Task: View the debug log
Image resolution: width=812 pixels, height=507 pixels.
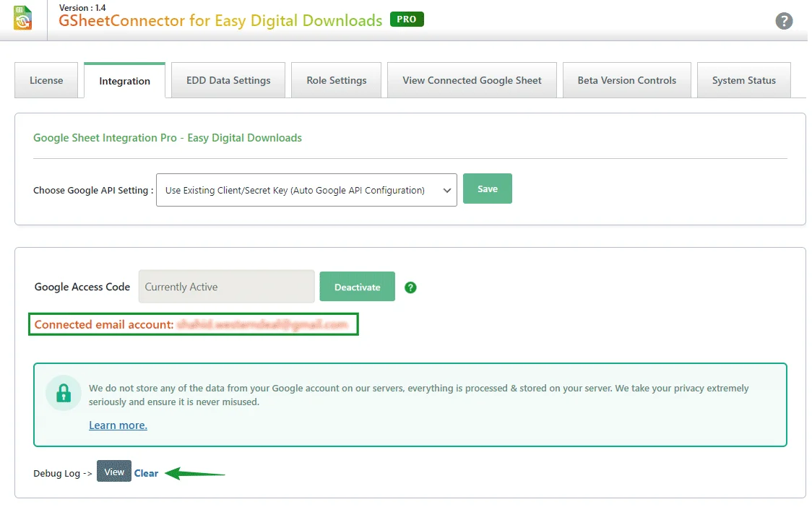Action: tap(114, 472)
